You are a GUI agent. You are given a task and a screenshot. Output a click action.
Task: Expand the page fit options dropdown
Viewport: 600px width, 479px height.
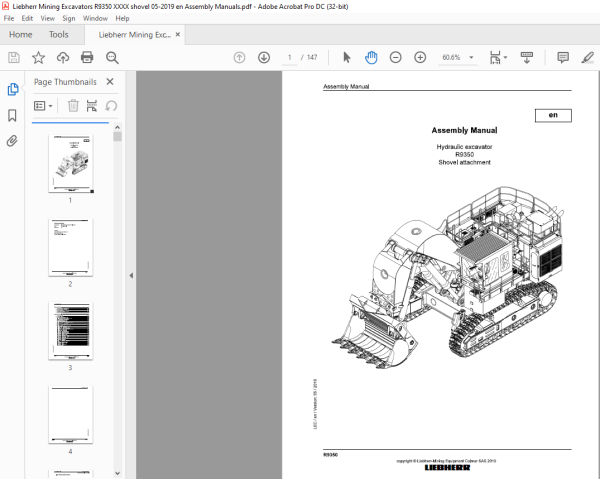[x=499, y=57]
